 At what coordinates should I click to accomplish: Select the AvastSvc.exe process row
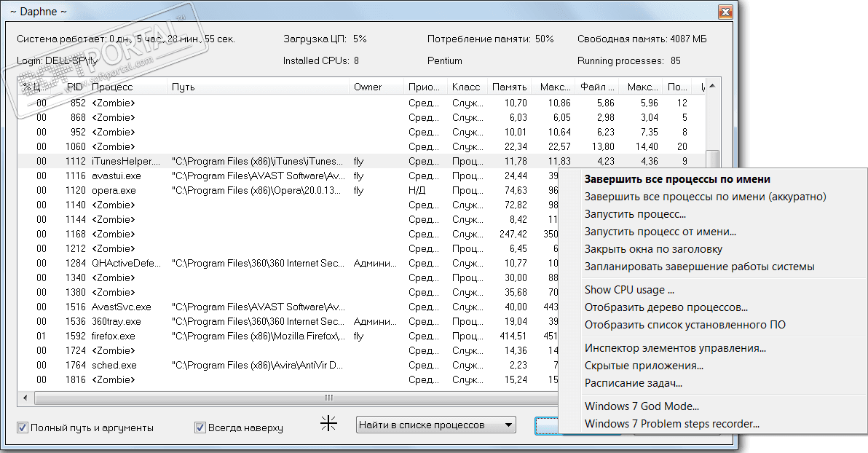coord(288,307)
